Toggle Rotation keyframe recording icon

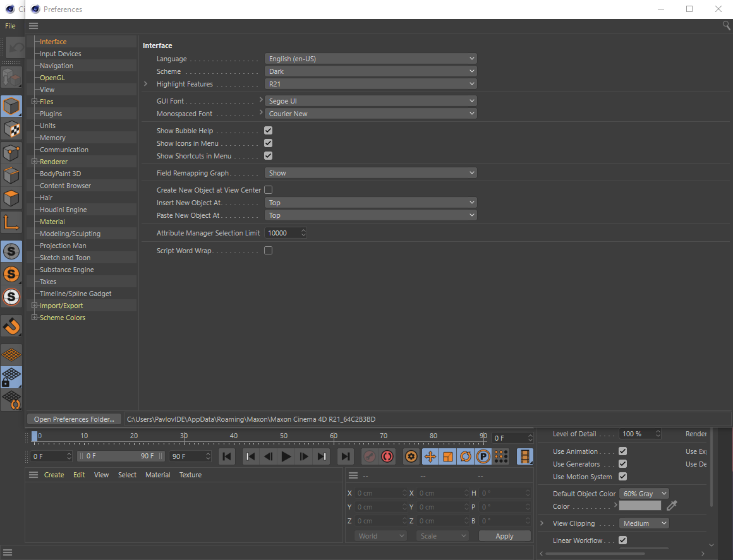[x=466, y=456]
